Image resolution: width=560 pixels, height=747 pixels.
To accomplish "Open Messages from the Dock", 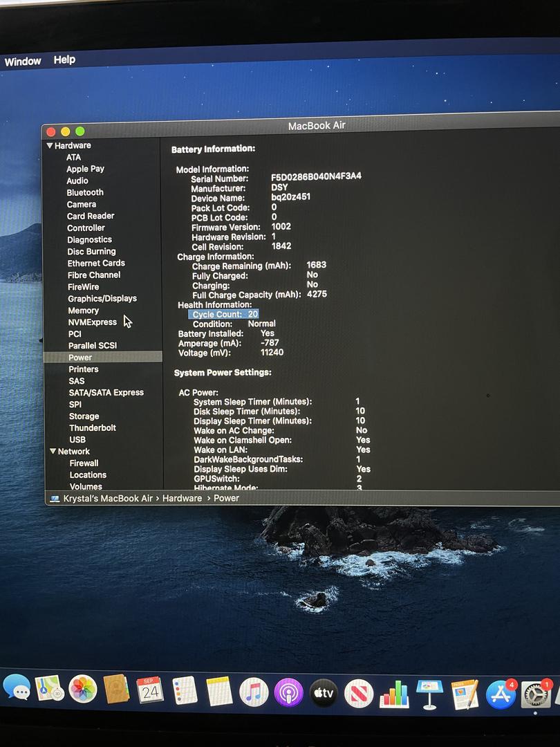I will click(x=16, y=688).
